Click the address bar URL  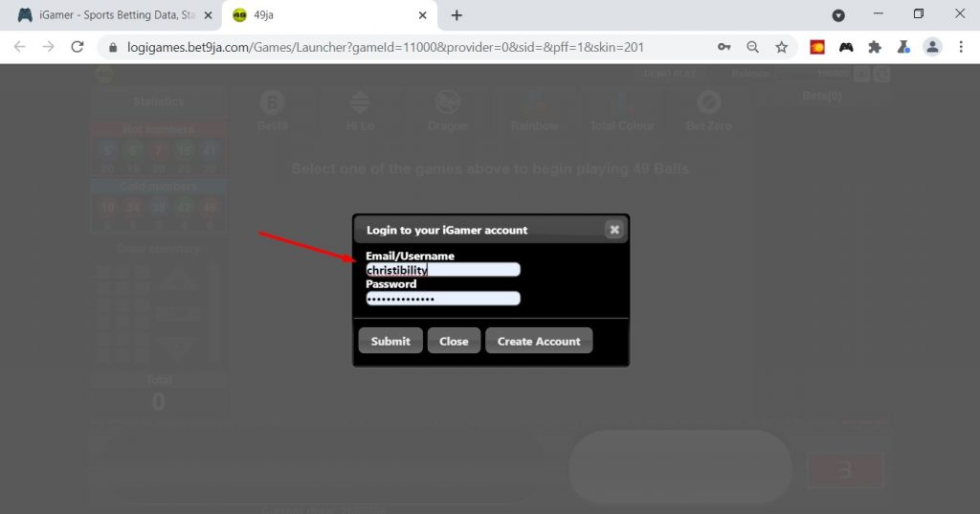click(385, 47)
